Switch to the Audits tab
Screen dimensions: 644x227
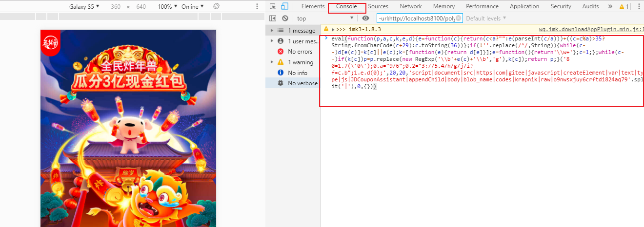point(590,6)
